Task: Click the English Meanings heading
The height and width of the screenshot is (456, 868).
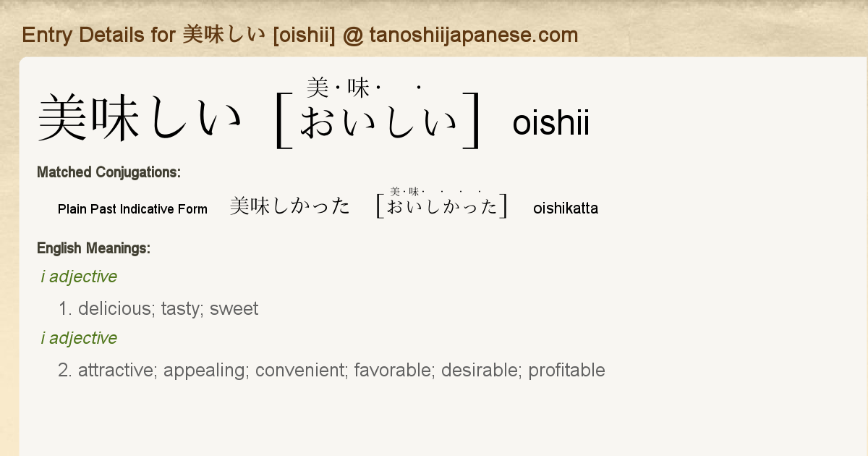Action: 93,248
